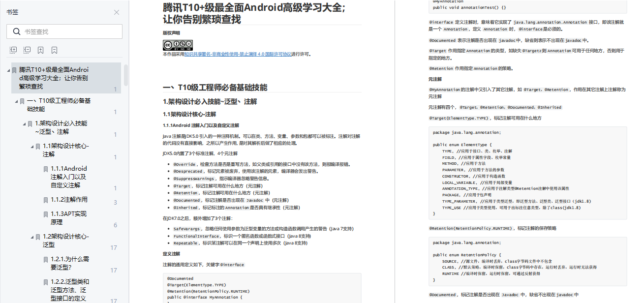Image resolution: width=644 pixels, height=303 pixels.
Task: Click the expand all bookmarks icon
Action: 13,50
